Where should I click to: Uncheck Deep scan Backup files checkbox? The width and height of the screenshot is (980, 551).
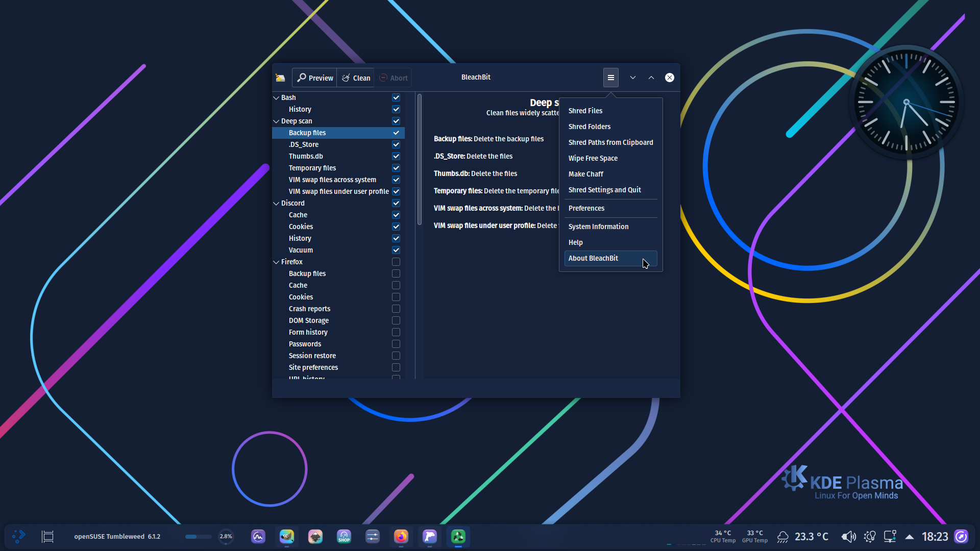(x=396, y=133)
